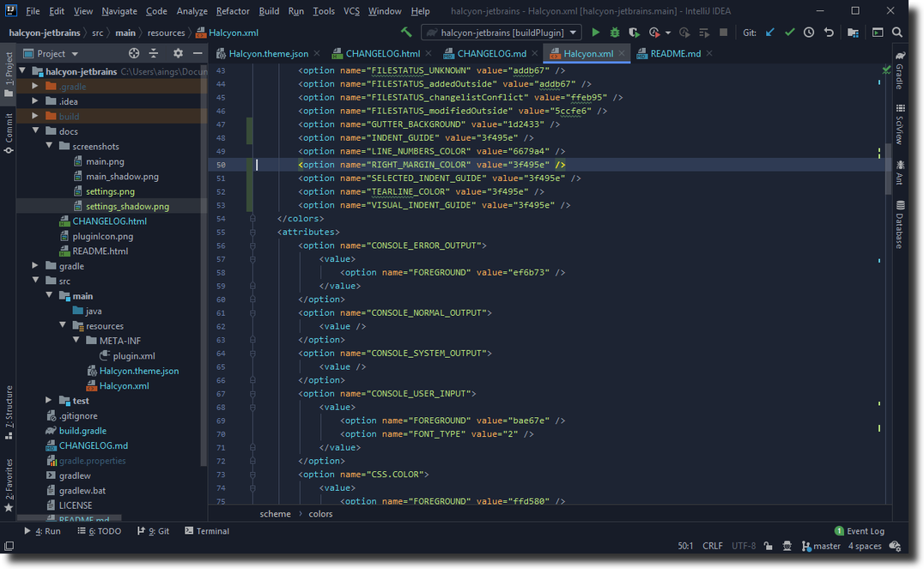Open the VCS menu
Screen dimensions: 924x569
(x=351, y=11)
